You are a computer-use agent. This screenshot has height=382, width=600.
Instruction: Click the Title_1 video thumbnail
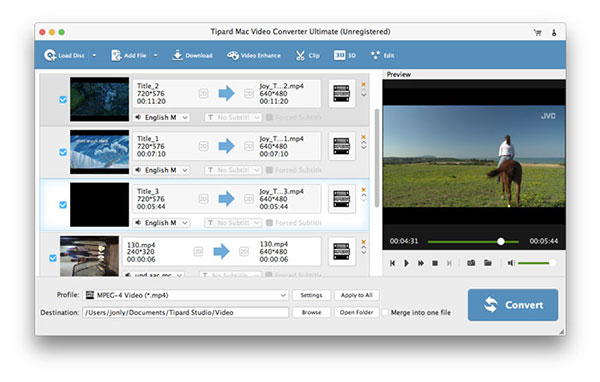click(x=99, y=152)
